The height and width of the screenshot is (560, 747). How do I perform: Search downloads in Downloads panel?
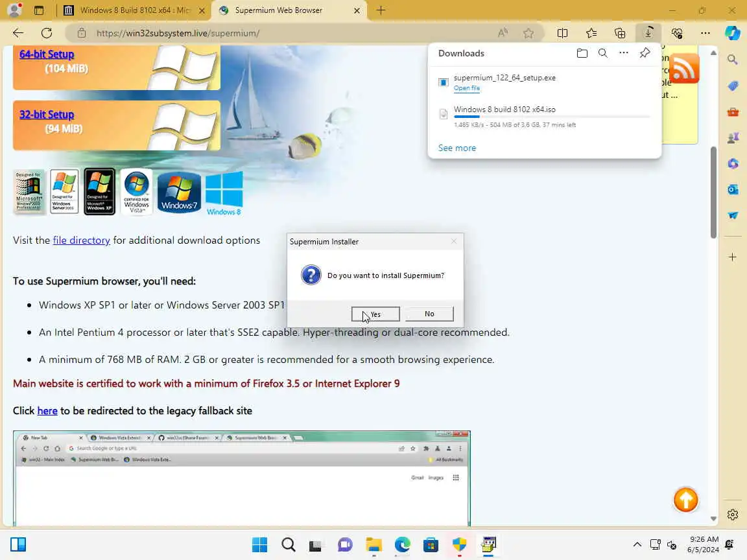click(602, 53)
